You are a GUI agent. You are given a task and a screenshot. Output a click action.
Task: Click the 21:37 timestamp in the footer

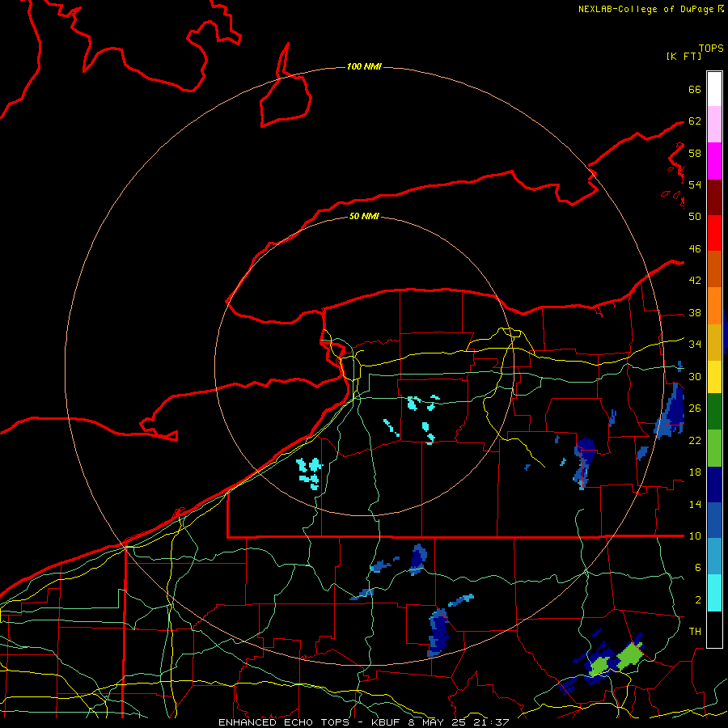491,722
